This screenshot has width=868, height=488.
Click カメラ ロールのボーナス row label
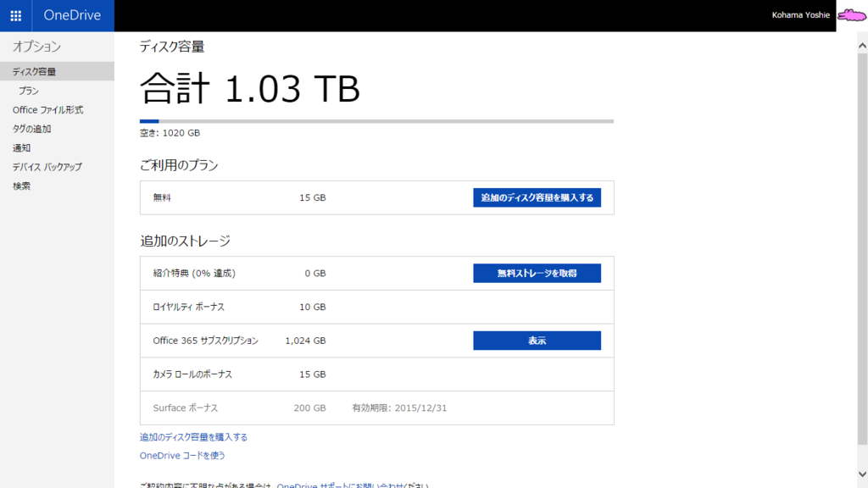click(x=192, y=374)
